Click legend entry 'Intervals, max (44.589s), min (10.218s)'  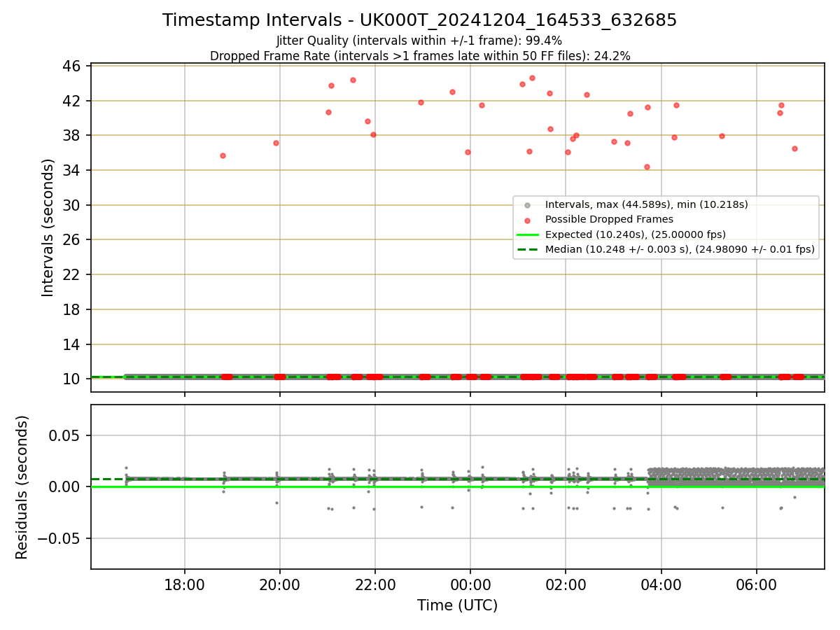pyautogui.click(x=647, y=204)
